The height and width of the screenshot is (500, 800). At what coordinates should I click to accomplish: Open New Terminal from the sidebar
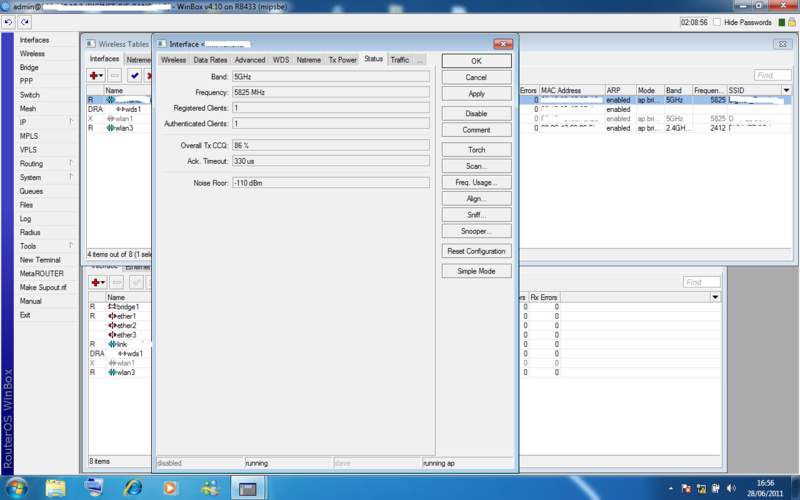[40, 260]
